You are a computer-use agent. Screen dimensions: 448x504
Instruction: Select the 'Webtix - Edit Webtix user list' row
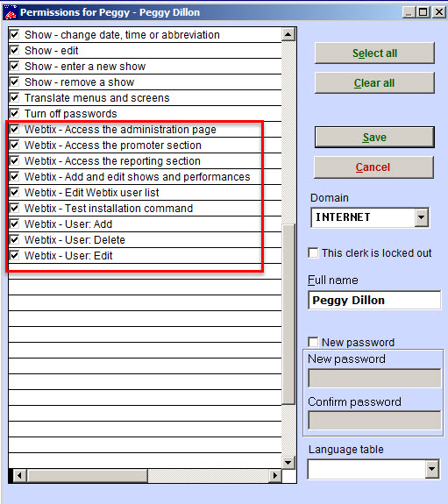pyautogui.click(x=145, y=192)
